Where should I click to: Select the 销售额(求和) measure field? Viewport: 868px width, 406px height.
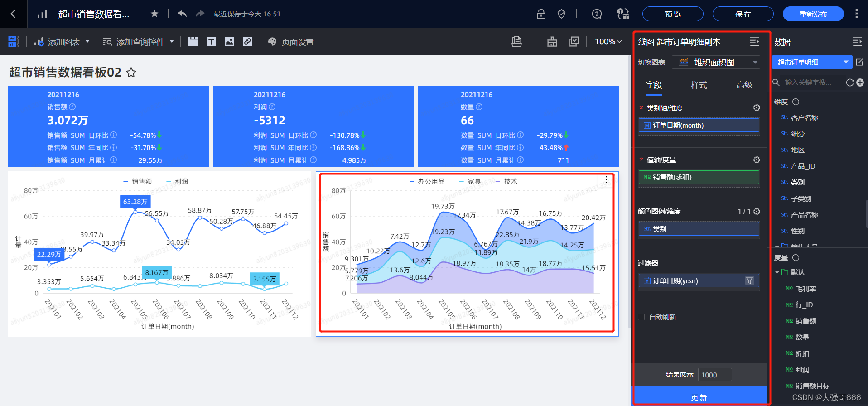click(x=699, y=177)
